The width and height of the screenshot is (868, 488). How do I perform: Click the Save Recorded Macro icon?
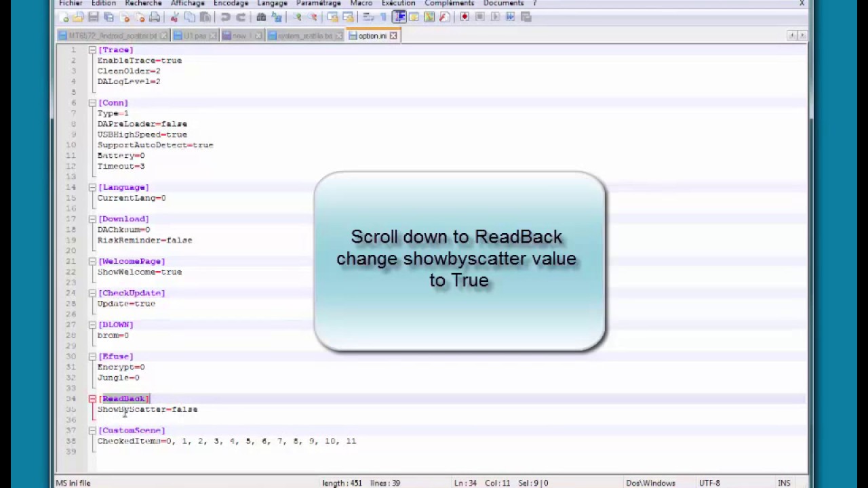click(526, 17)
